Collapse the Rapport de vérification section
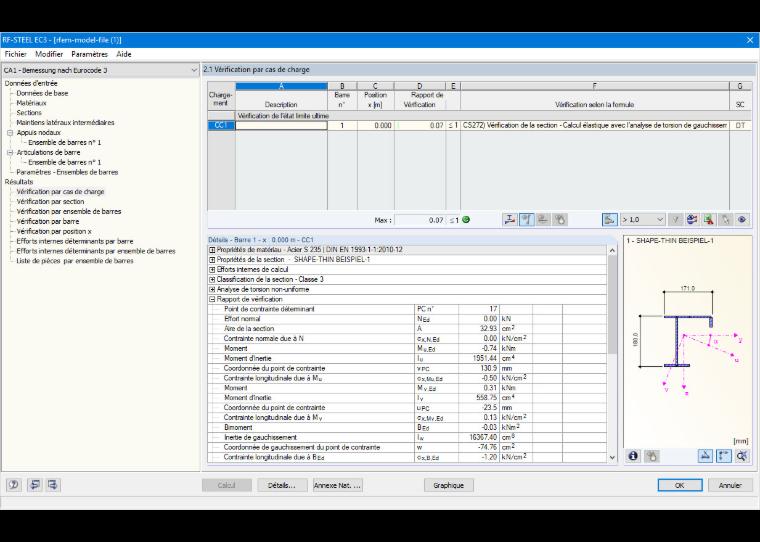Image resolution: width=760 pixels, height=542 pixels. tap(212, 300)
